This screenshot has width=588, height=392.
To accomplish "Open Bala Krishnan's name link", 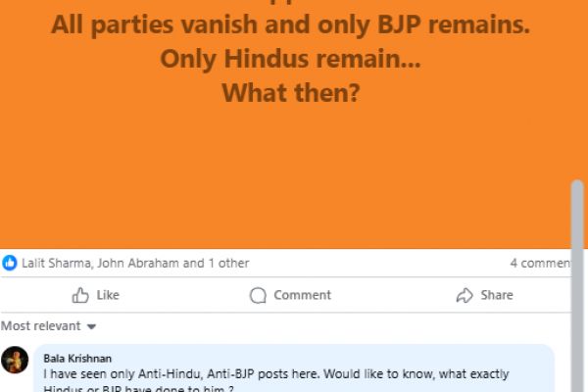I will pyautogui.click(x=77, y=359).
